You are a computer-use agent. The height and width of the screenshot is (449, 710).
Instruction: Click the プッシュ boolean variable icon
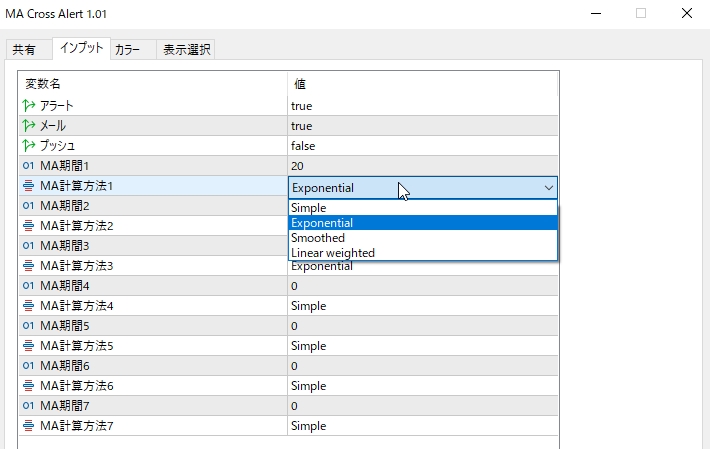coord(28,146)
